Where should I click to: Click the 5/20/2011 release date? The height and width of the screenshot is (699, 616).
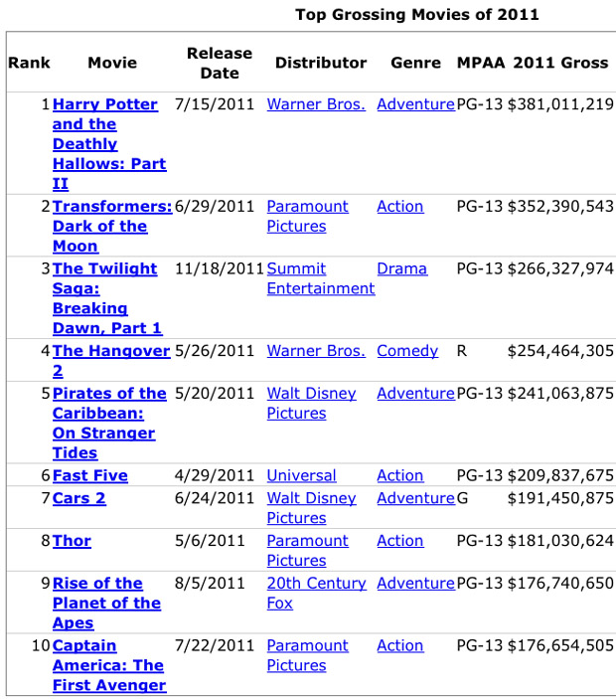pos(215,394)
